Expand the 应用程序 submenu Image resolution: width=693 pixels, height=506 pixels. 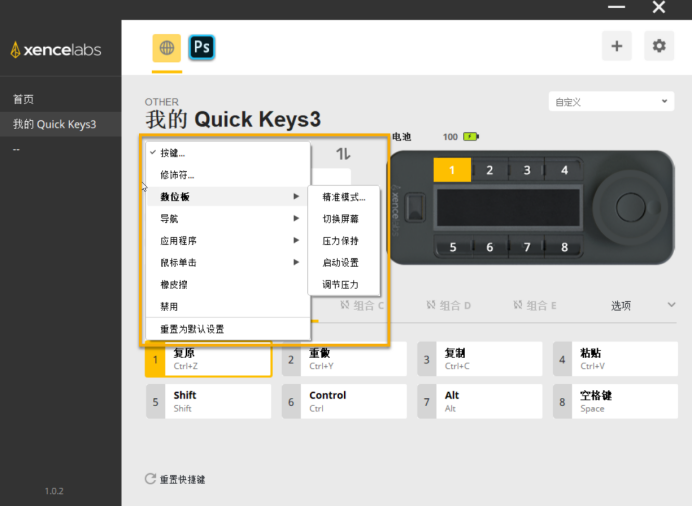(228, 240)
